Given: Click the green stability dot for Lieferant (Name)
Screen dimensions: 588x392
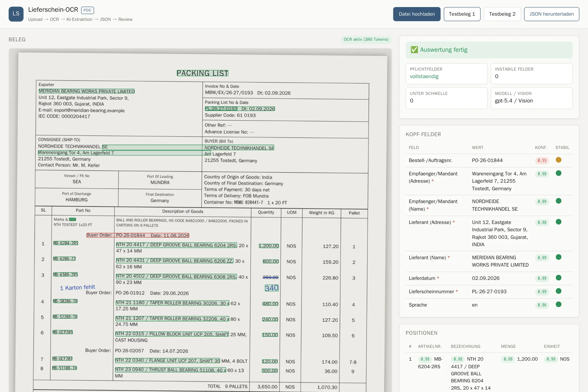Looking at the screenshot, I should coord(558,257).
